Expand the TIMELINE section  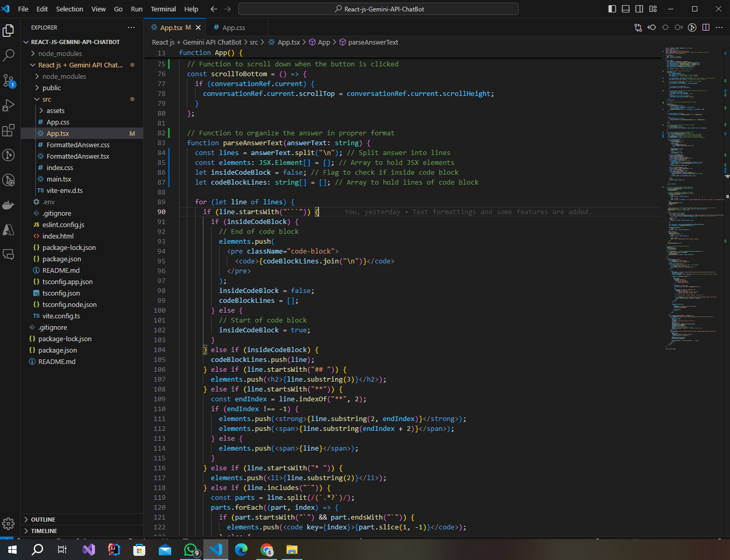[82, 531]
